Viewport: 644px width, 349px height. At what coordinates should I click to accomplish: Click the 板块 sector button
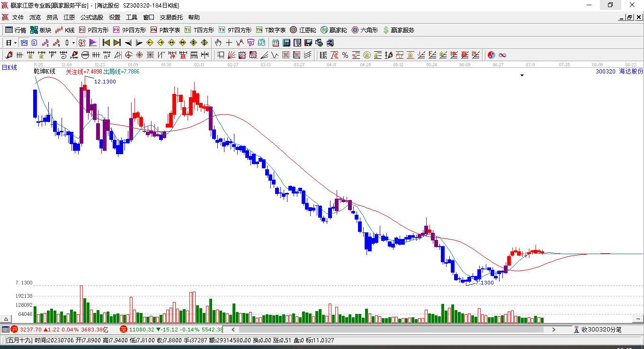pos(41,30)
